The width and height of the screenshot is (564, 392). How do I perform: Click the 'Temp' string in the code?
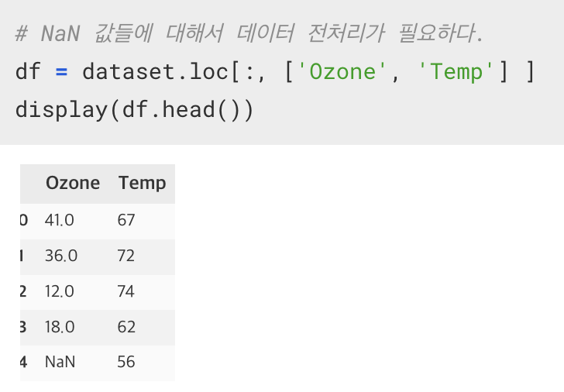point(456,71)
